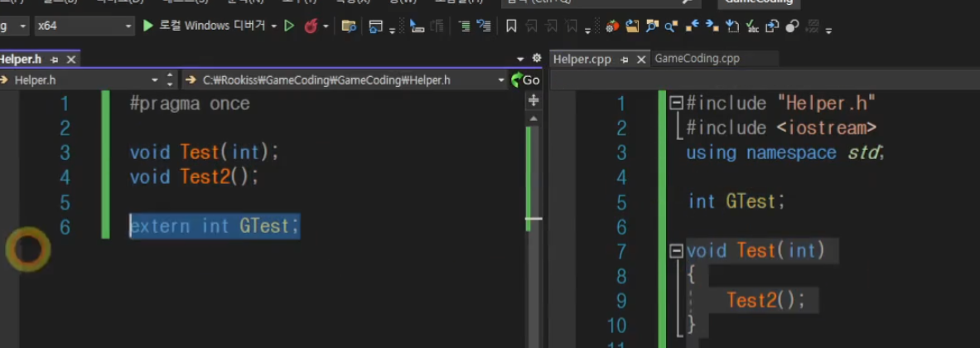
Task: Click 'int GTest;' definition in Helper.cpp
Action: (736, 202)
